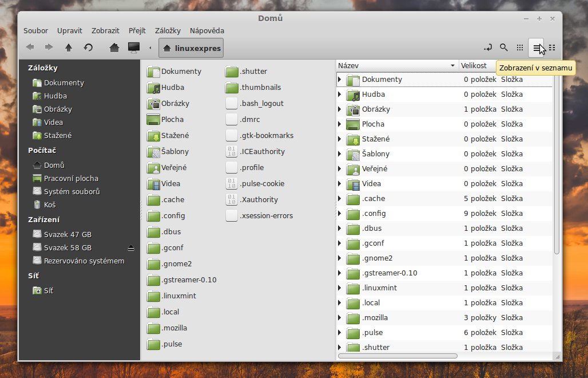Open Computer via monitor toolbar icon
This screenshot has width=588, height=378.
point(134,48)
